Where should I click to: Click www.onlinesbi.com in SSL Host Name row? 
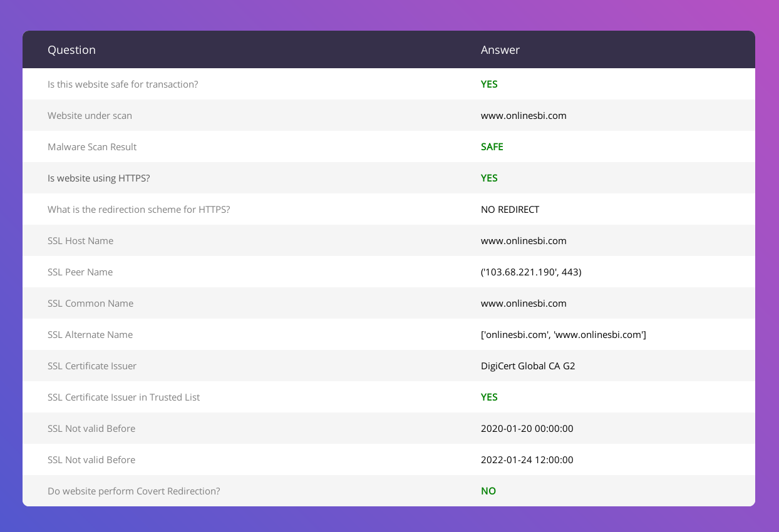(524, 240)
